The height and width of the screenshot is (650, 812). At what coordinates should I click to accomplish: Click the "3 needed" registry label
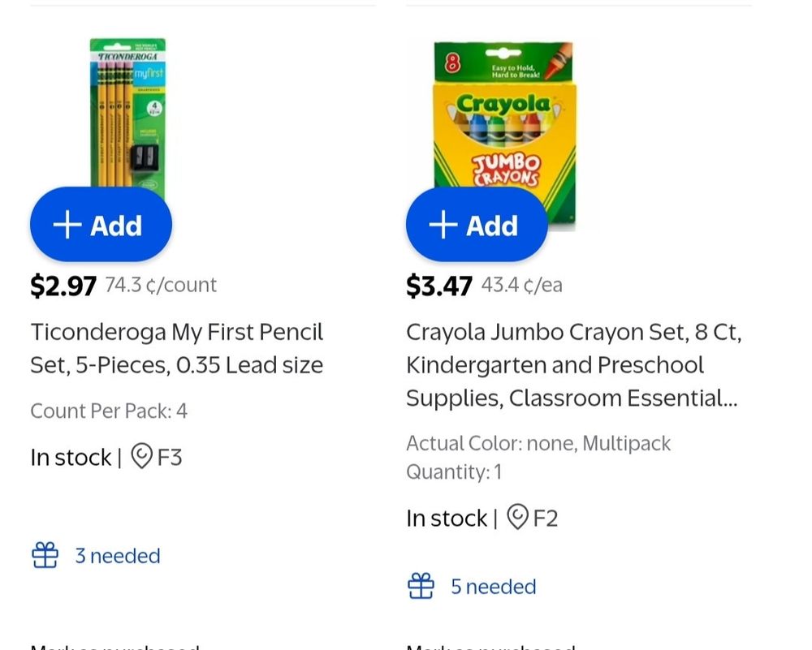118,556
